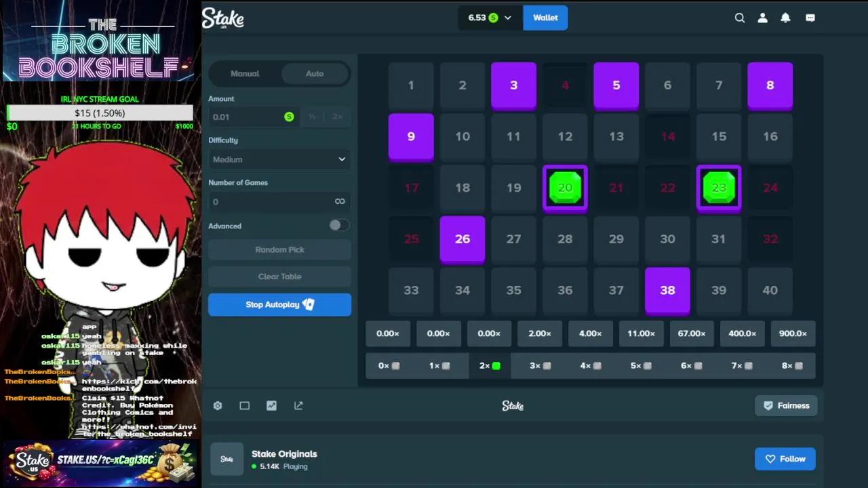Click the 0× hits indicator
Screen dimensions: 868x488
click(389, 365)
